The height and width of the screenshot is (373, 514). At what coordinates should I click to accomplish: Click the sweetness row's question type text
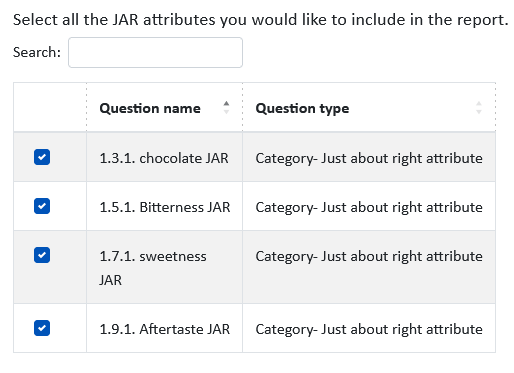click(369, 256)
